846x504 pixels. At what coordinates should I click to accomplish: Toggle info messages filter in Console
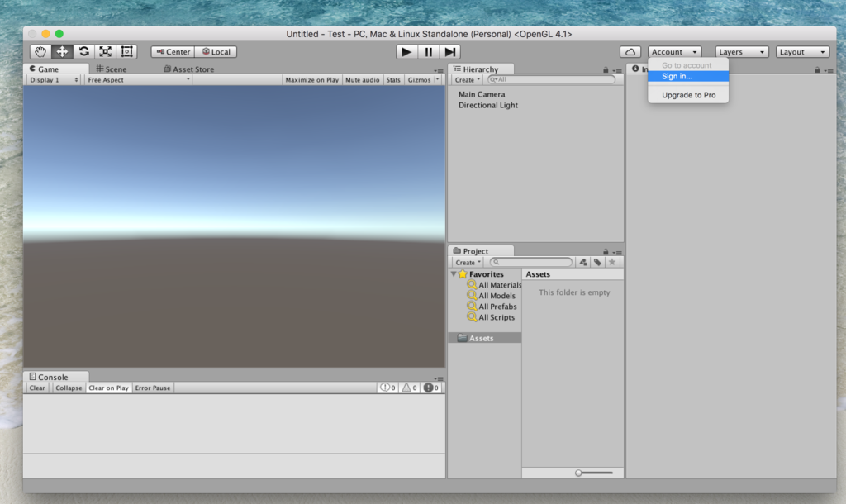[387, 388]
